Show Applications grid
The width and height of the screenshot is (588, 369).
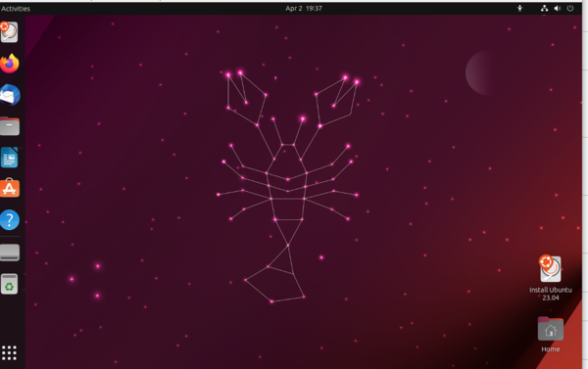click(10, 353)
